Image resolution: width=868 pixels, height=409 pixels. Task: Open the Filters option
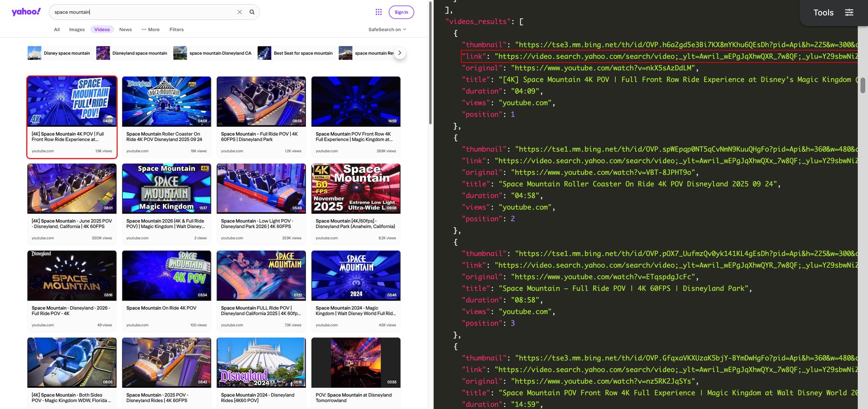pos(176,29)
